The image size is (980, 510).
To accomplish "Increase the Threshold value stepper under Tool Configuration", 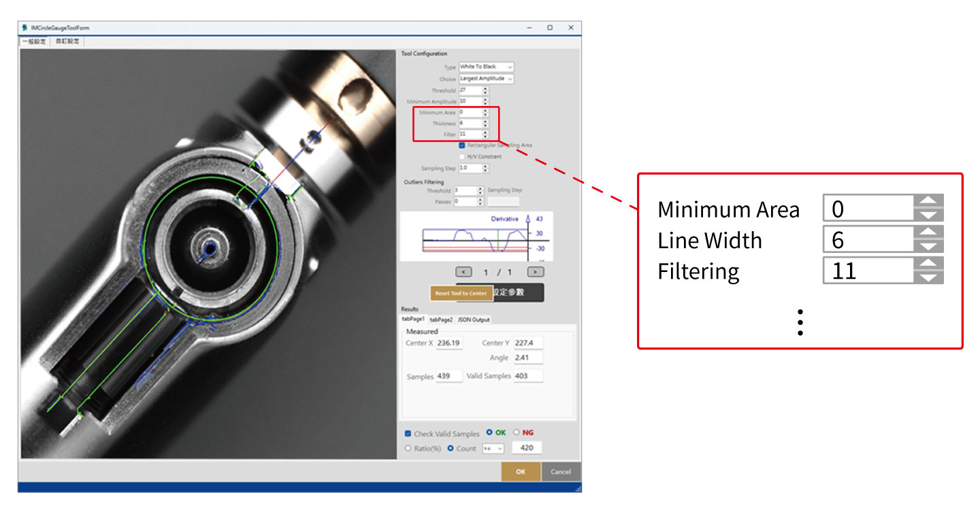I will (485, 88).
